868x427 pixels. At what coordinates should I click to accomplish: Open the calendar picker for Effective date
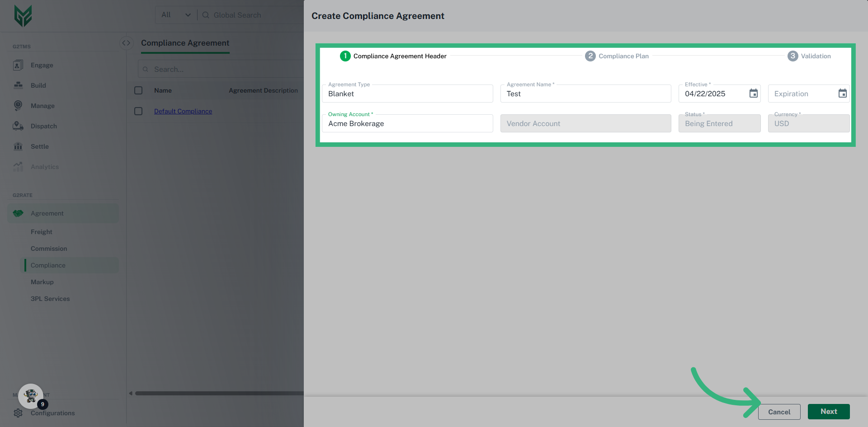[x=753, y=94]
